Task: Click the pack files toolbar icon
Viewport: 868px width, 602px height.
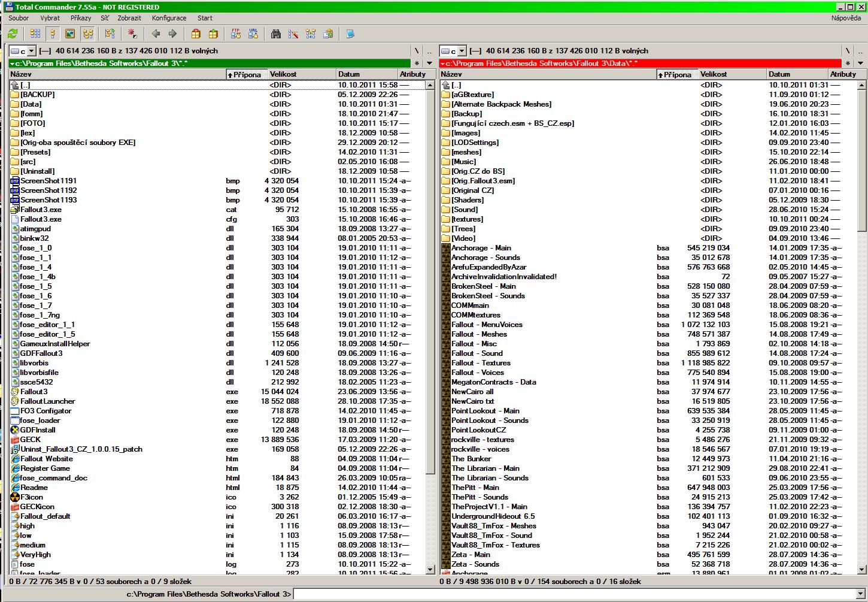Action: pyautogui.click(x=196, y=34)
